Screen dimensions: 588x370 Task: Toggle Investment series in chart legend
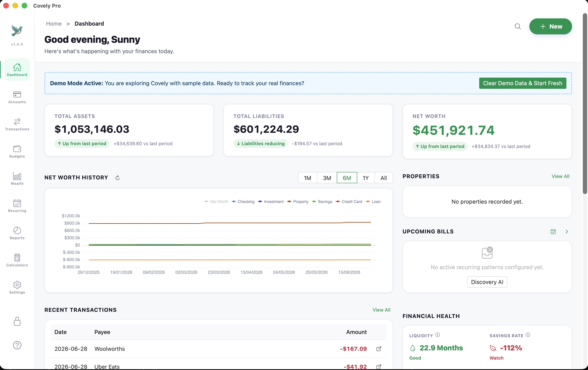tap(271, 201)
